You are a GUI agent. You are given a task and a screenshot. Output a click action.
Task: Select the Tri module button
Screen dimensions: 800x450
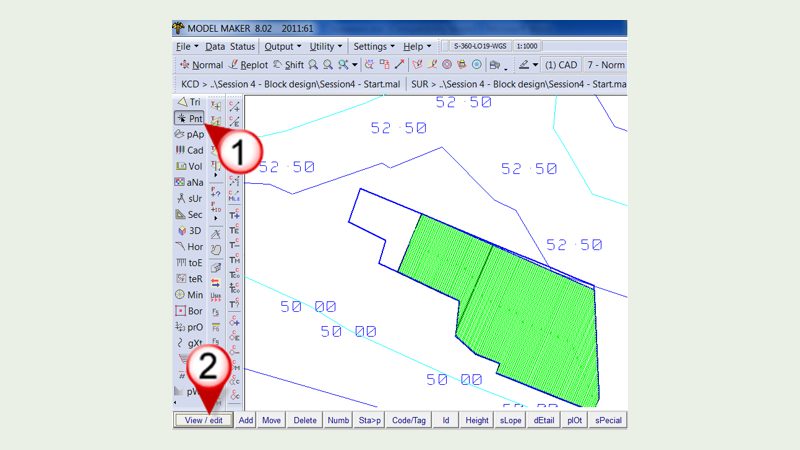pyautogui.click(x=189, y=102)
